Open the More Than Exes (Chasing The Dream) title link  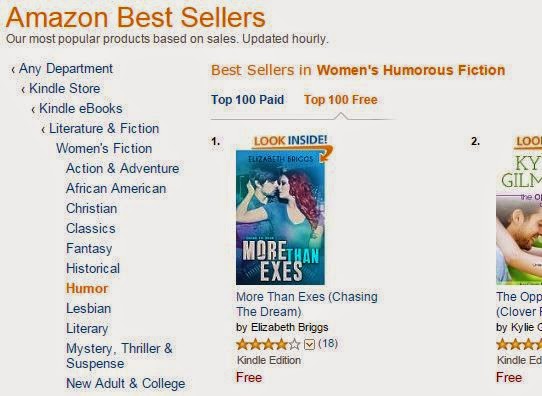pyautogui.click(x=307, y=304)
